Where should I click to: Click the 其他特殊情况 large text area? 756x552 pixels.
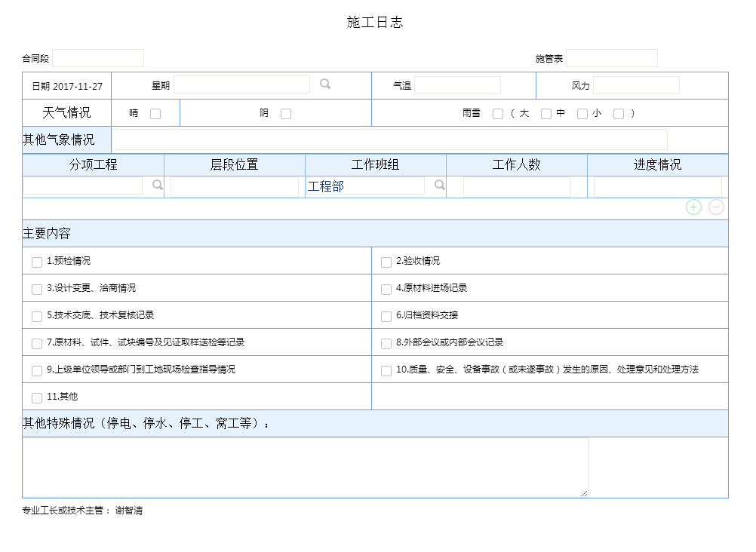pos(305,468)
